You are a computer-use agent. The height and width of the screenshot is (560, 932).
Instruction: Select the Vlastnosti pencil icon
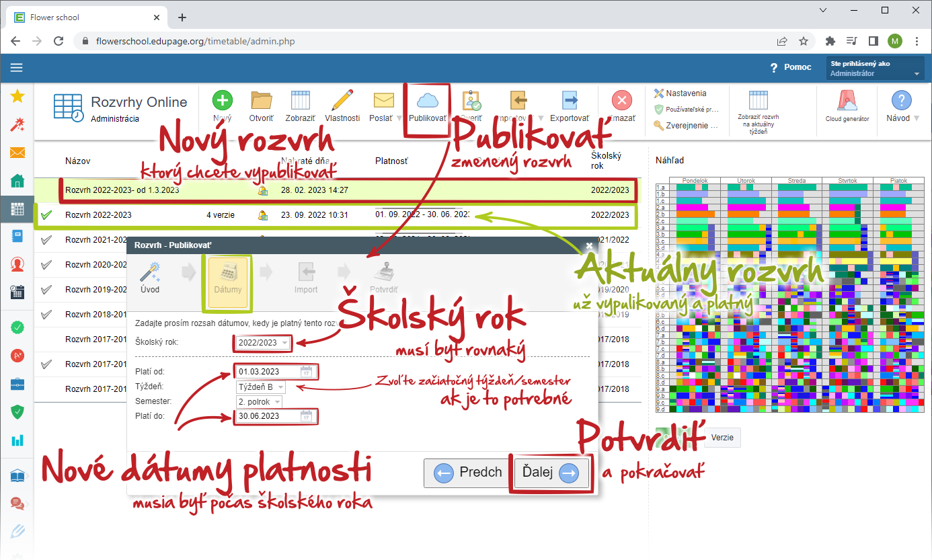coord(342,100)
